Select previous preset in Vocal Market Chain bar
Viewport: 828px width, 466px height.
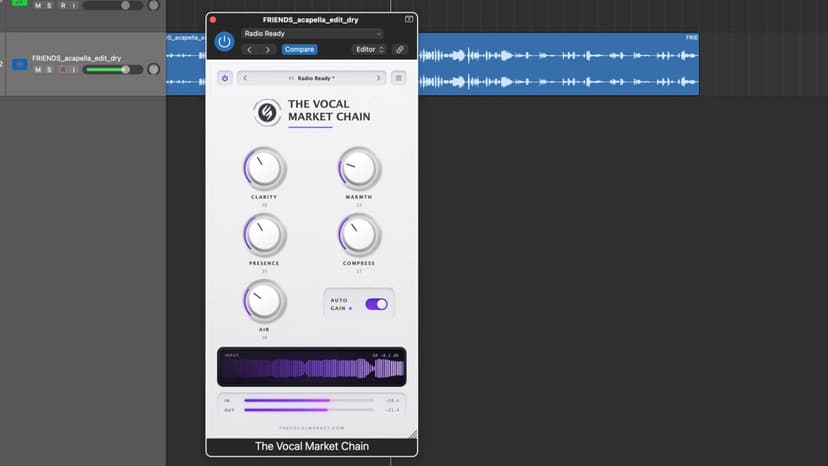(x=245, y=78)
